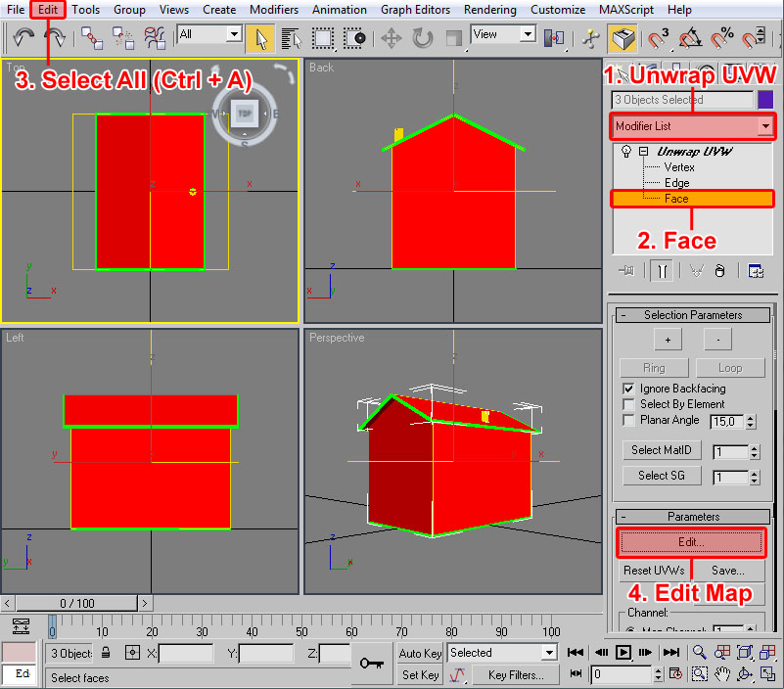784x689 pixels.
Task: Open the Modifiers menu
Action: (274, 10)
